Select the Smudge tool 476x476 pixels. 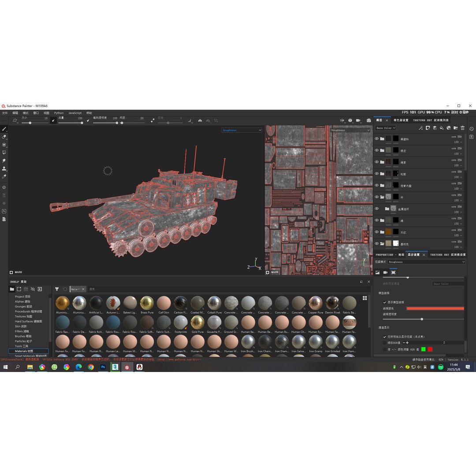coord(4,160)
